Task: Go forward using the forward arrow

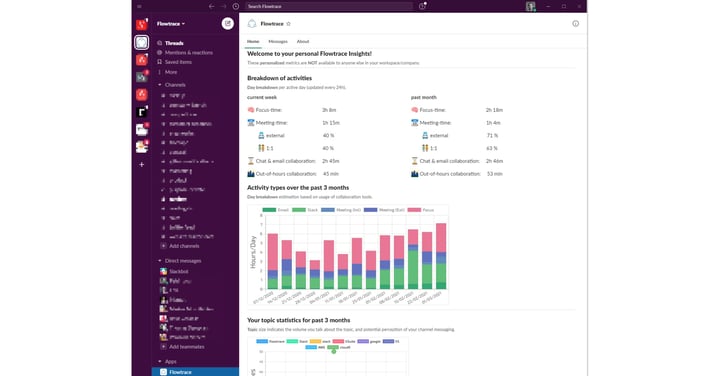Action: [224, 6]
